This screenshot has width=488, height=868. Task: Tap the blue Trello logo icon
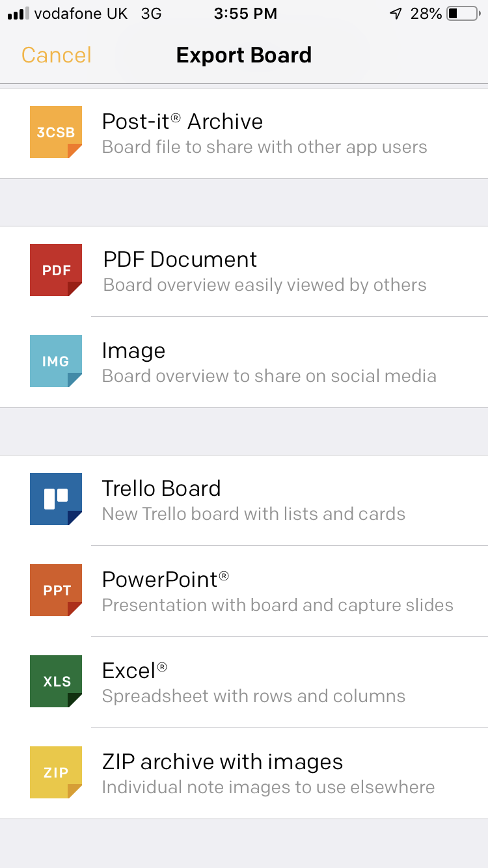point(56,499)
